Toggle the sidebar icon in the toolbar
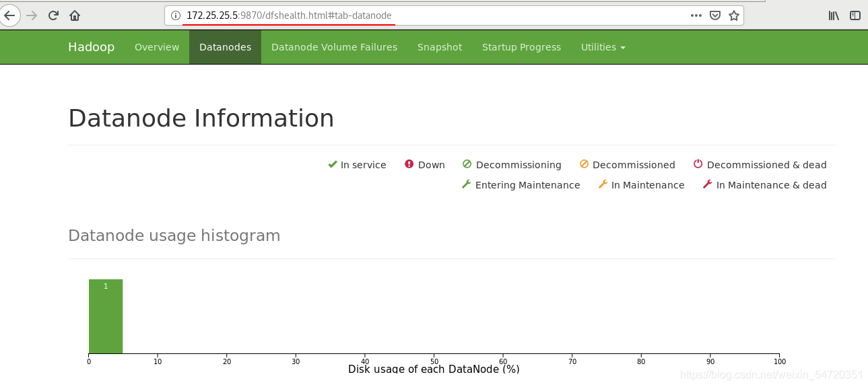This screenshot has width=868, height=387. pos(855,15)
